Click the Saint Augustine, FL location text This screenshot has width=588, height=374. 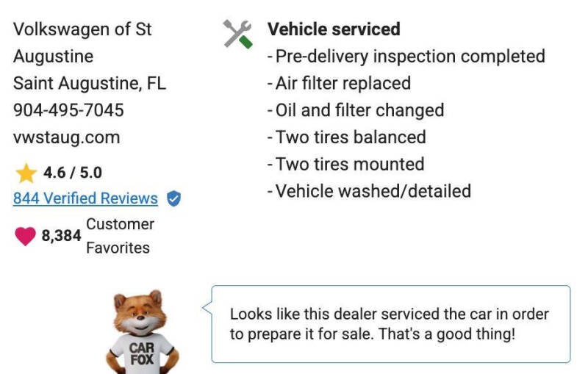90,83
